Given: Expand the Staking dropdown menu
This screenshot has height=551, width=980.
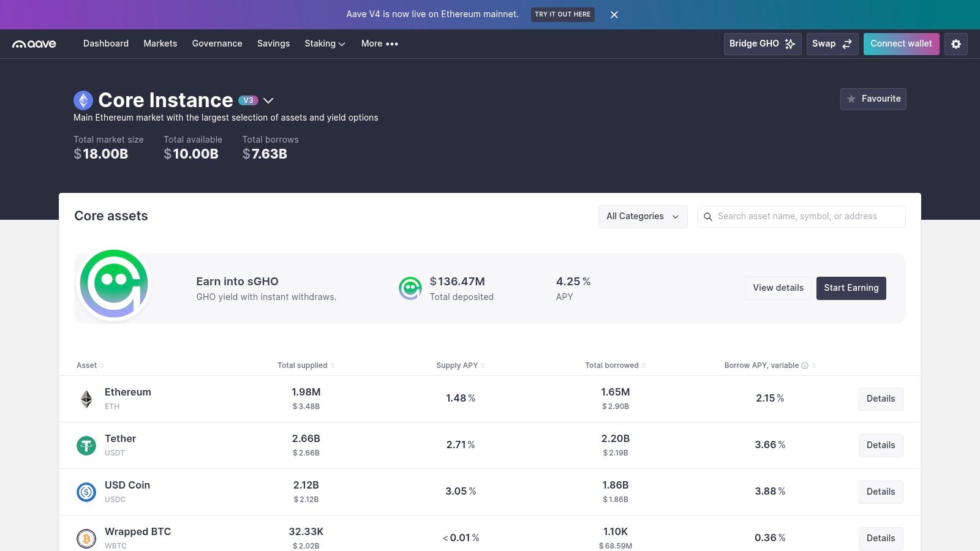Looking at the screenshot, I should coord(325,43).
